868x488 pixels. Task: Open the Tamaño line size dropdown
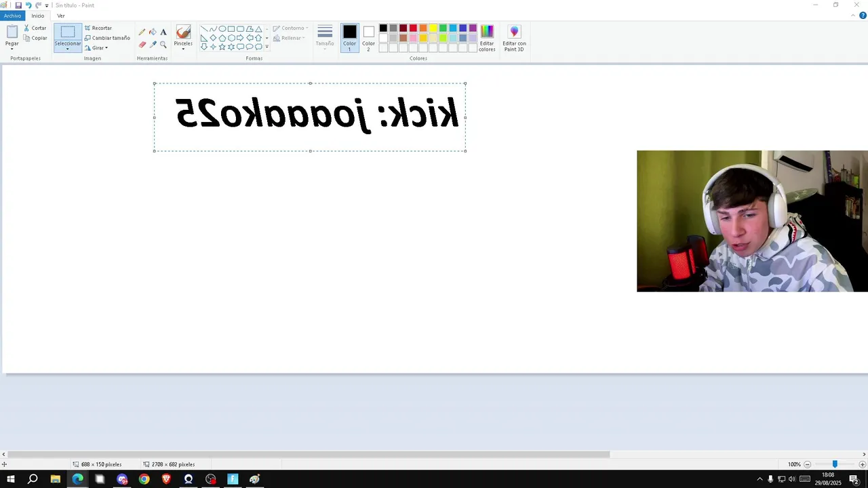coord(325,38)
